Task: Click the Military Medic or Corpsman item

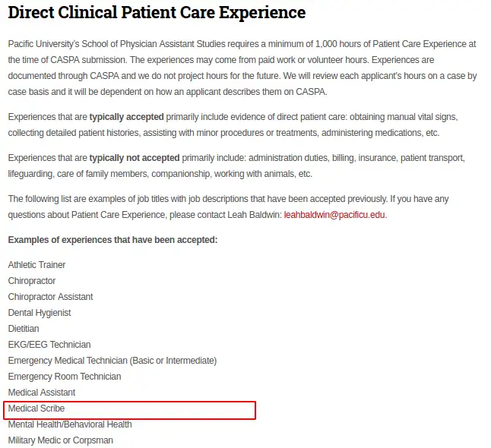Action: click(60, 440)
